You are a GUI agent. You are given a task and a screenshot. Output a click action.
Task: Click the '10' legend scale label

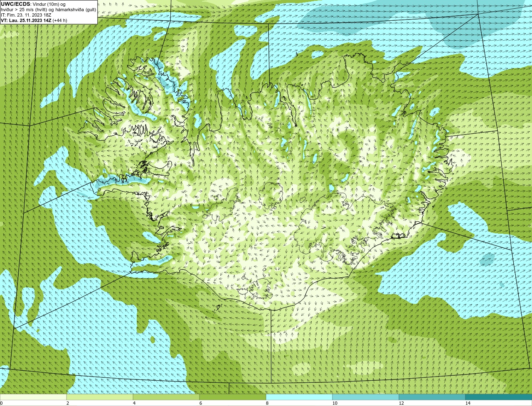[335, 403]
